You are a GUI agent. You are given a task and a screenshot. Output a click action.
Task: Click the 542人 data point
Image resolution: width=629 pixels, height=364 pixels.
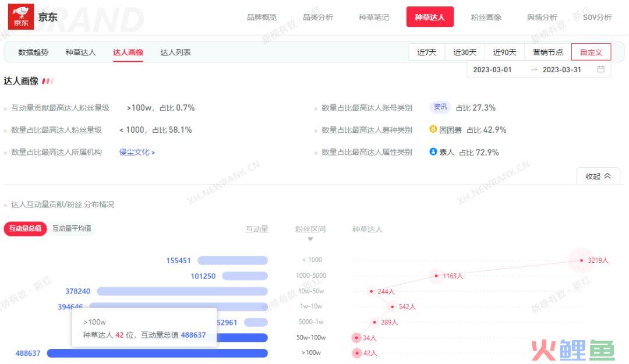(393, 306)
